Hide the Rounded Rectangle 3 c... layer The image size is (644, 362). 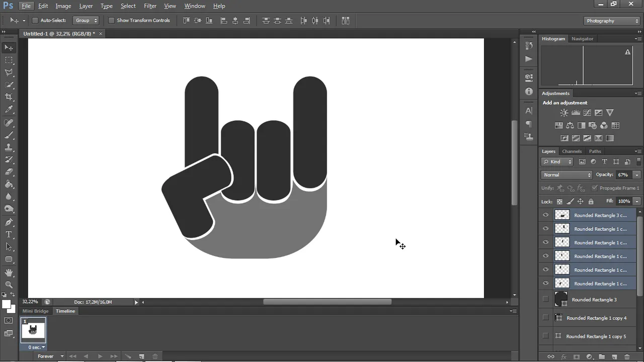point(545,215)
